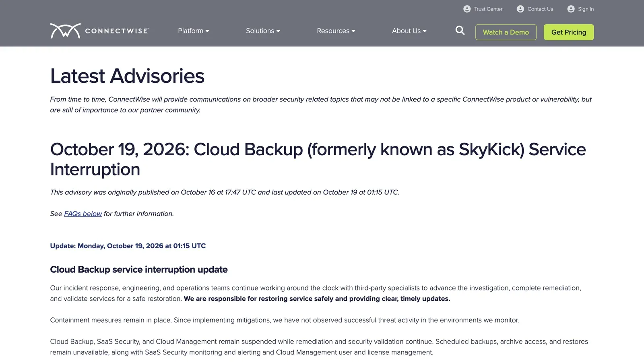Viewport: 644px width, 362px height.
Task: Expand the Resources dropdown arrow
Action: [x=353, y=31]
